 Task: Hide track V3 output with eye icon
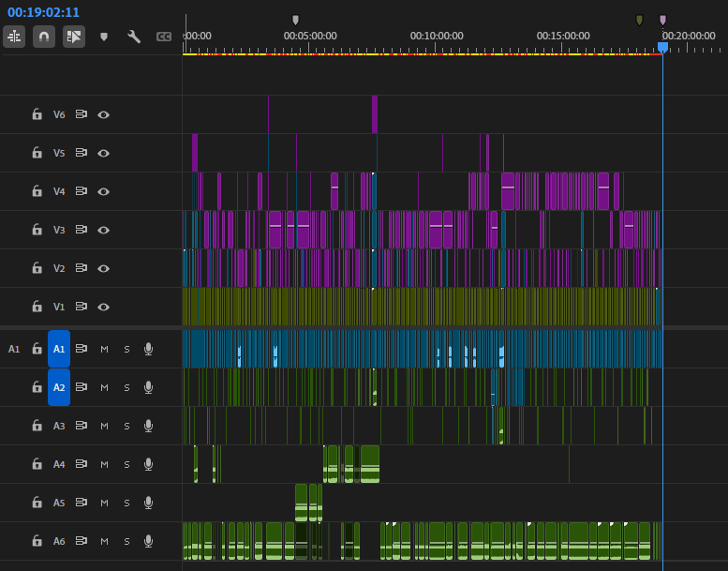coord(104,230)
